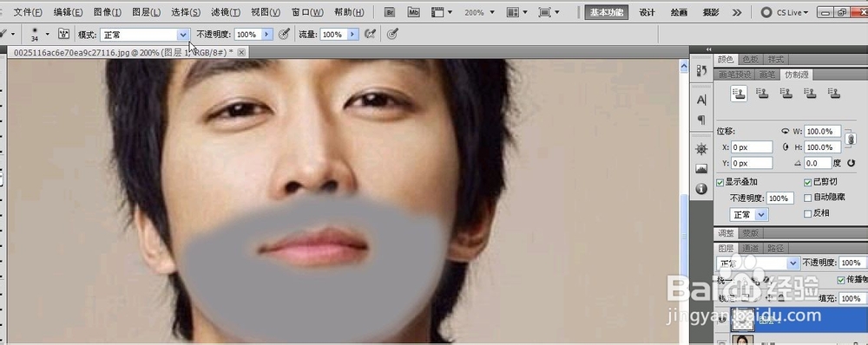Open the CS Live dropdown

[785, 12]
